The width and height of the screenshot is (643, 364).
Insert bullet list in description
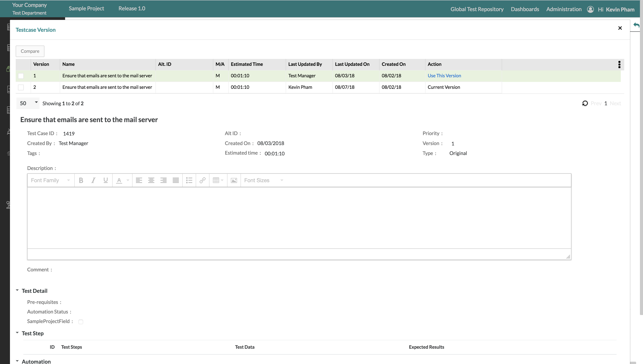(x=189, y=180)
